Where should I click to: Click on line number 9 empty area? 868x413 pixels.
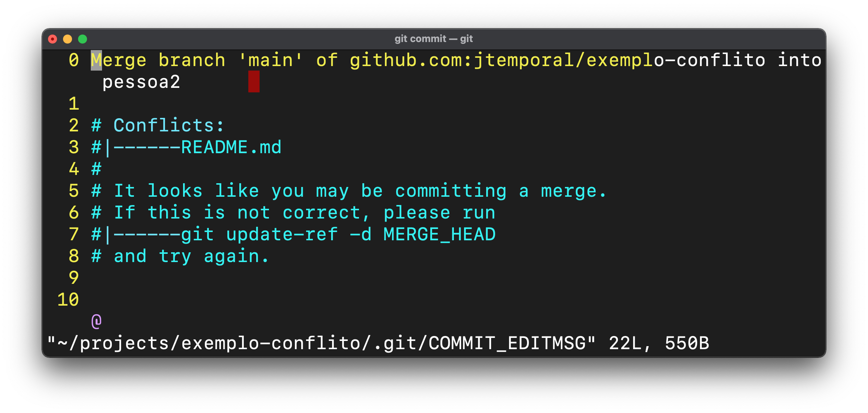tap(221, 277)
